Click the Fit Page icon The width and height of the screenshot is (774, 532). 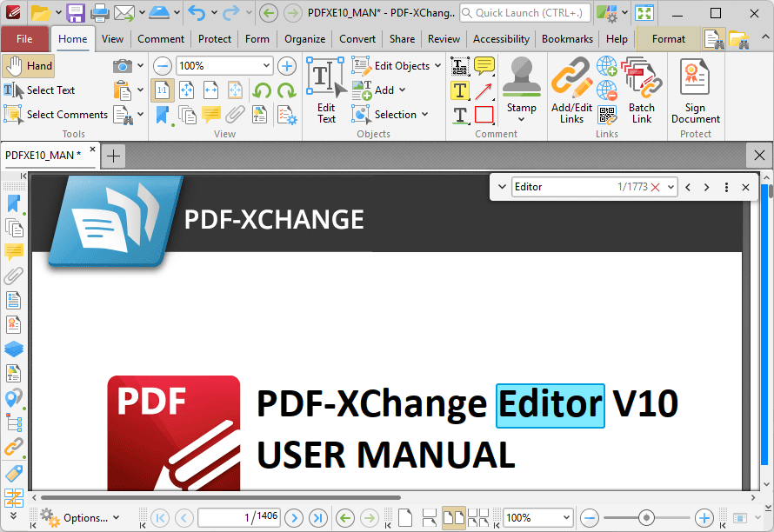pos(186,90)
